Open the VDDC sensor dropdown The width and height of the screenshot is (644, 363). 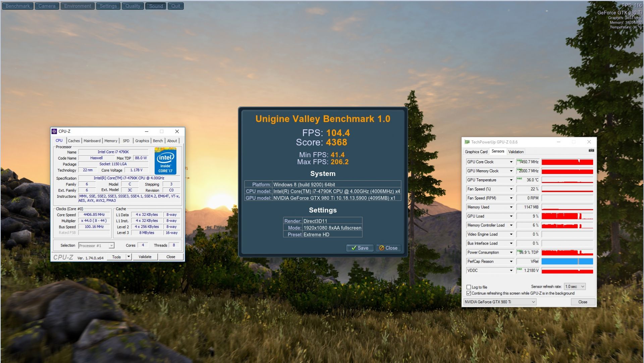[511, 271]
